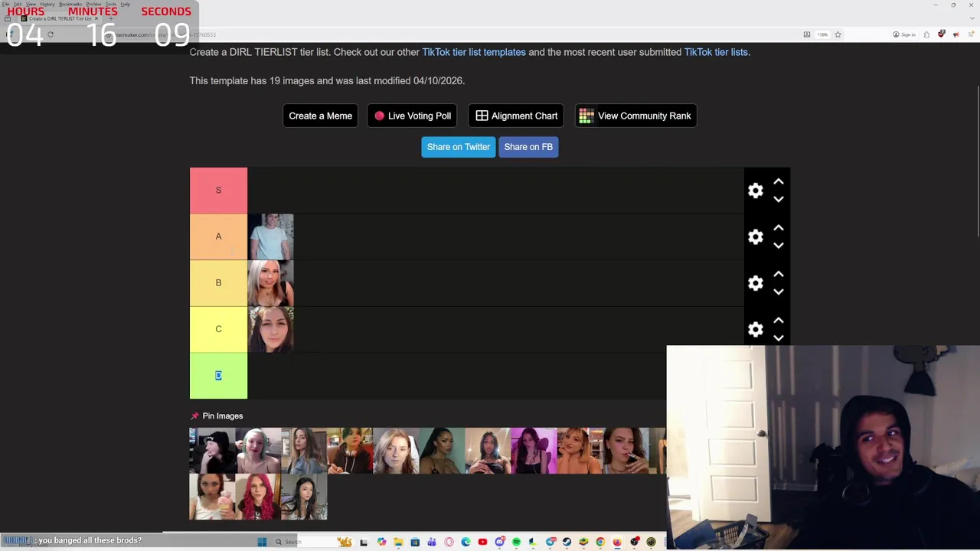Viewport: 980px width, 551px height.
Task: Select the orange A tier label
Action: pyautogui.click(x=218, y=236)
